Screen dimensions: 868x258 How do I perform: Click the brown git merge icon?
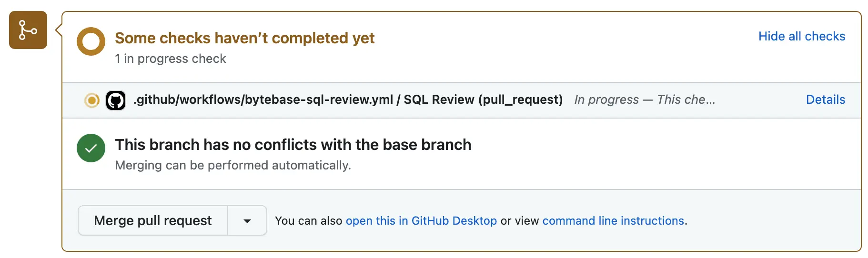(28, 30)
